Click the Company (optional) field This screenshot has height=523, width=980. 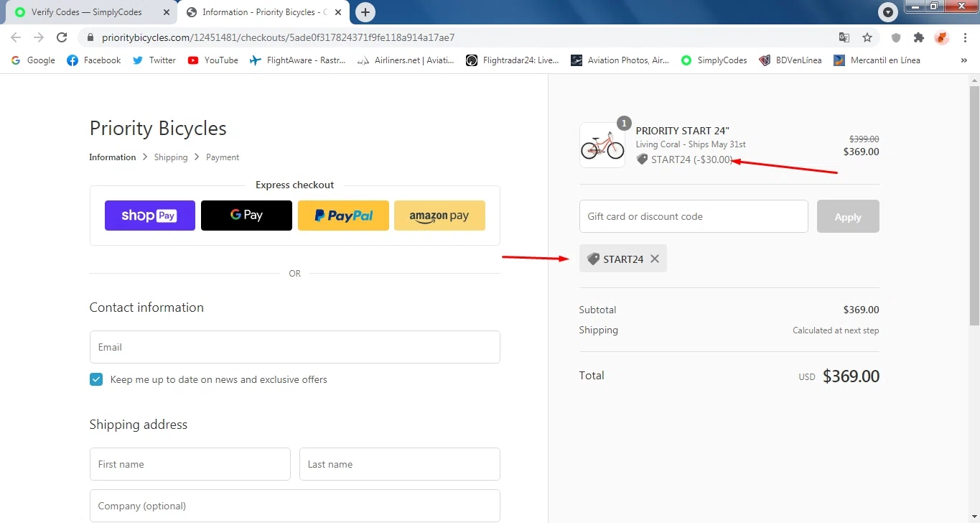coord(295,506)
